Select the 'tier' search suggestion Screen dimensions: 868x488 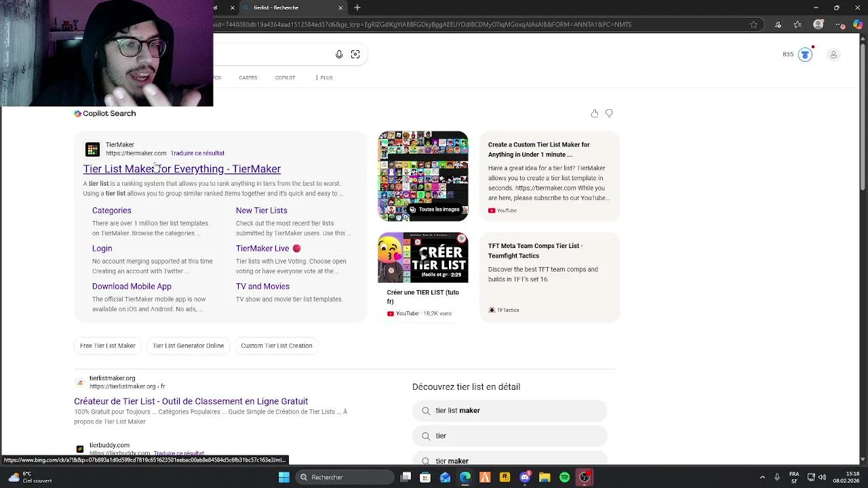coord(509,436)
